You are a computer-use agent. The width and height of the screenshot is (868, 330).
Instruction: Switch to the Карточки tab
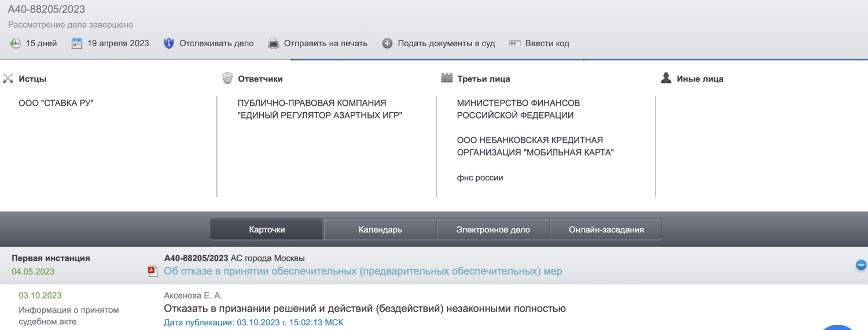(x=267, y=229)
